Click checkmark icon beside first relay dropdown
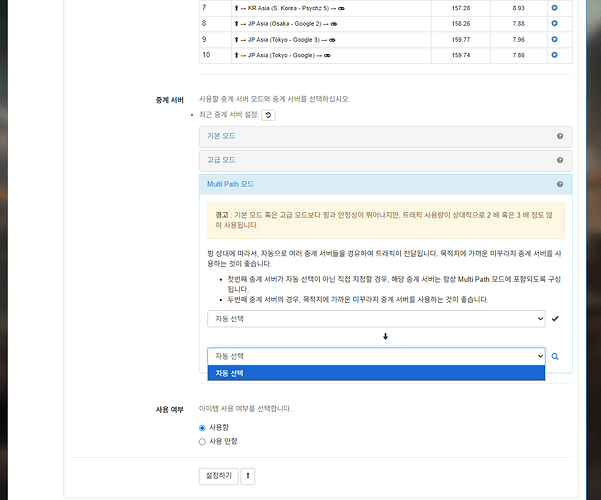The width and height of the screenshot is (601, 500). 555,319
